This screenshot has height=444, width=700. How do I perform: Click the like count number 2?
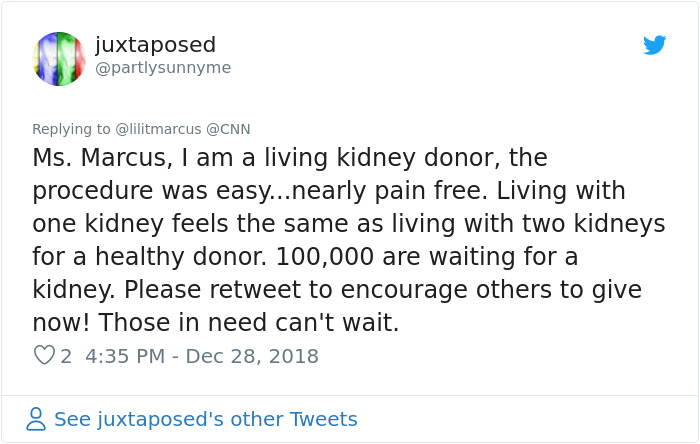click(x=66, y=356)
